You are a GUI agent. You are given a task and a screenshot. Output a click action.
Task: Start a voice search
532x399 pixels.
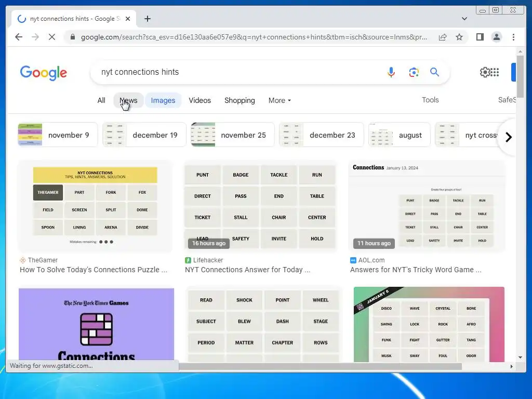(391, 72)
